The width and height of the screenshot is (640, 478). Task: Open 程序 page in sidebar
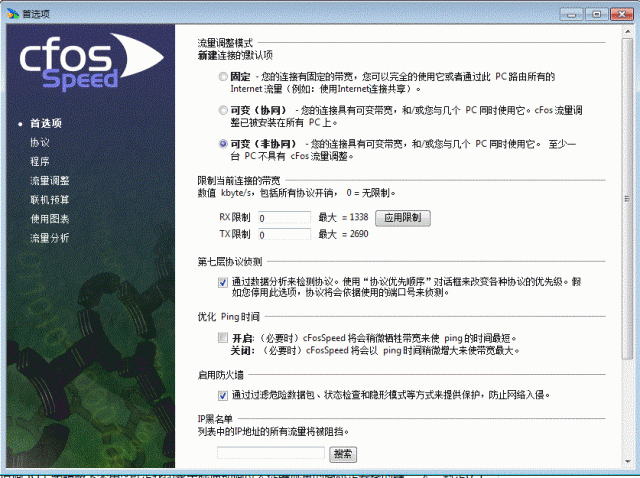pos(40,162)
